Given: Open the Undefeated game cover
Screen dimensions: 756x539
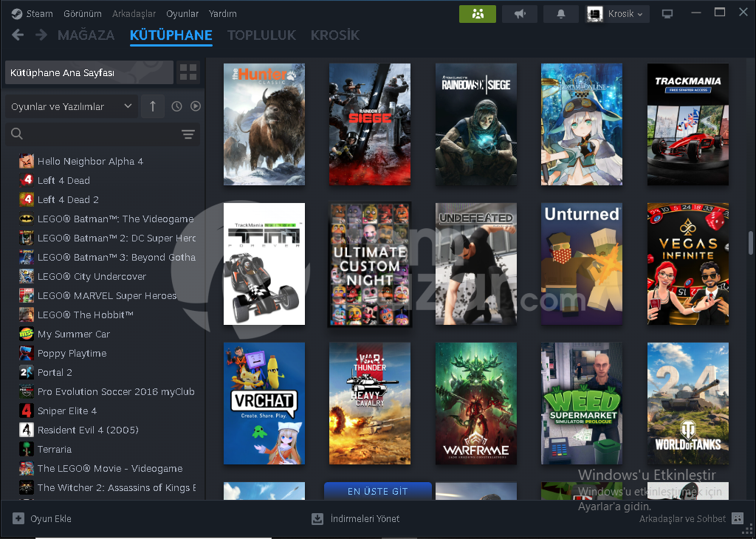Looking at the screenshot, I should (x=476, y=264).
